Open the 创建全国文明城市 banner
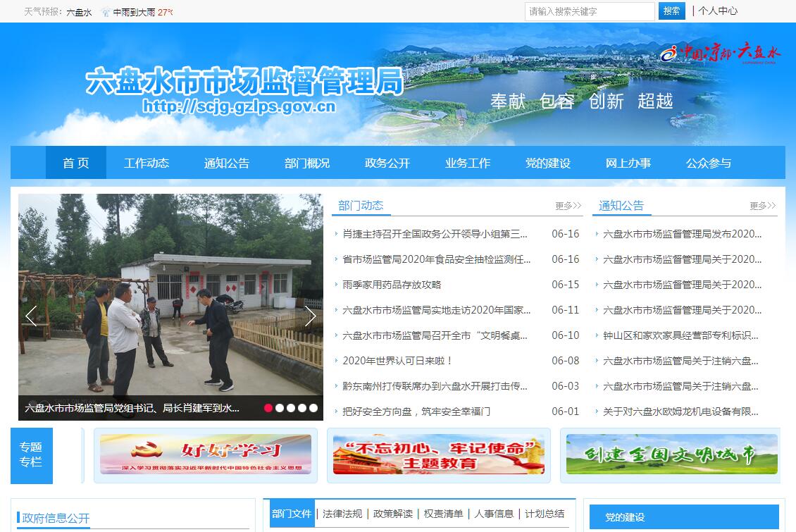Image resolution: width=796 pixels, height=532 pixels. tap(671, 454)
